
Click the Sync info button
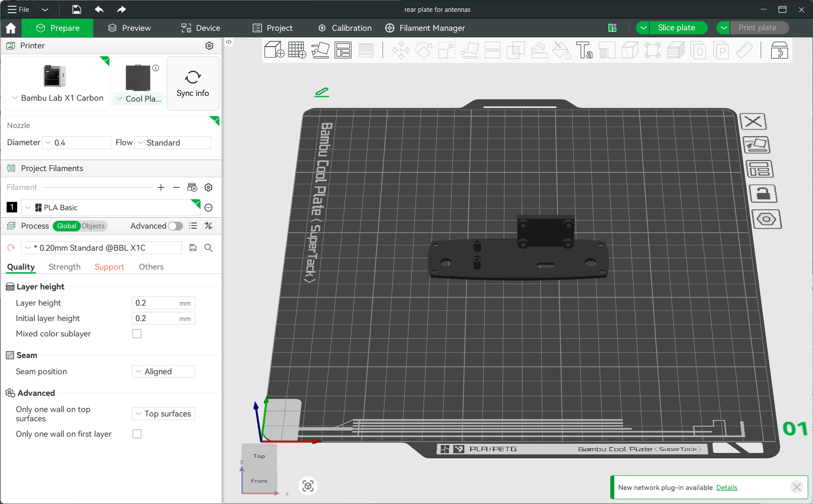(193, 83)
